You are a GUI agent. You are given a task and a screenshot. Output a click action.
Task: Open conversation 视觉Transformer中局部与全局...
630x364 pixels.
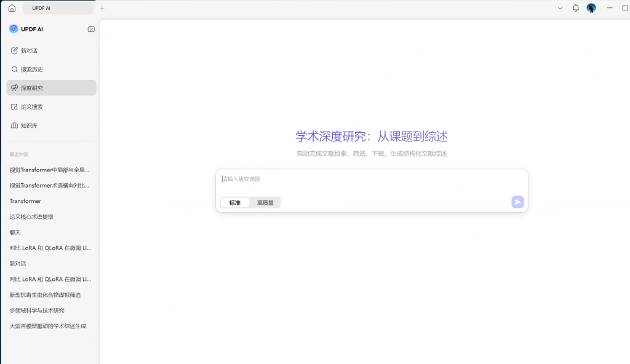point(50,170)
